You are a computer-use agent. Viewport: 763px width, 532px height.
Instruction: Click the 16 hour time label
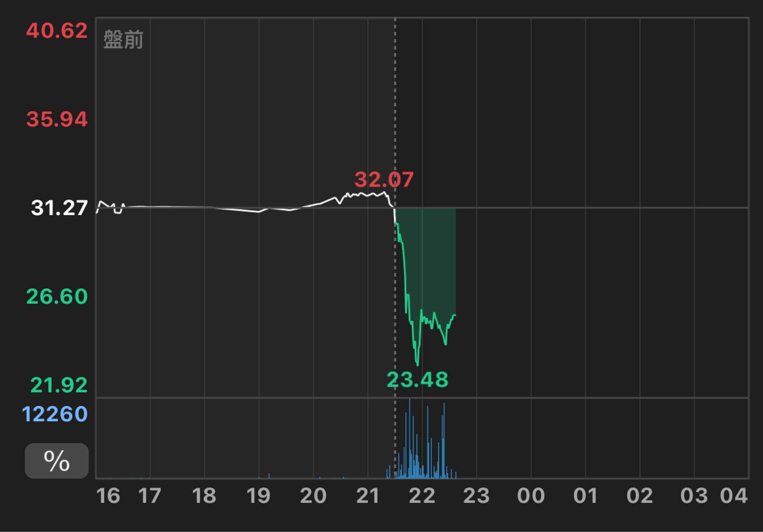point(108,496)
